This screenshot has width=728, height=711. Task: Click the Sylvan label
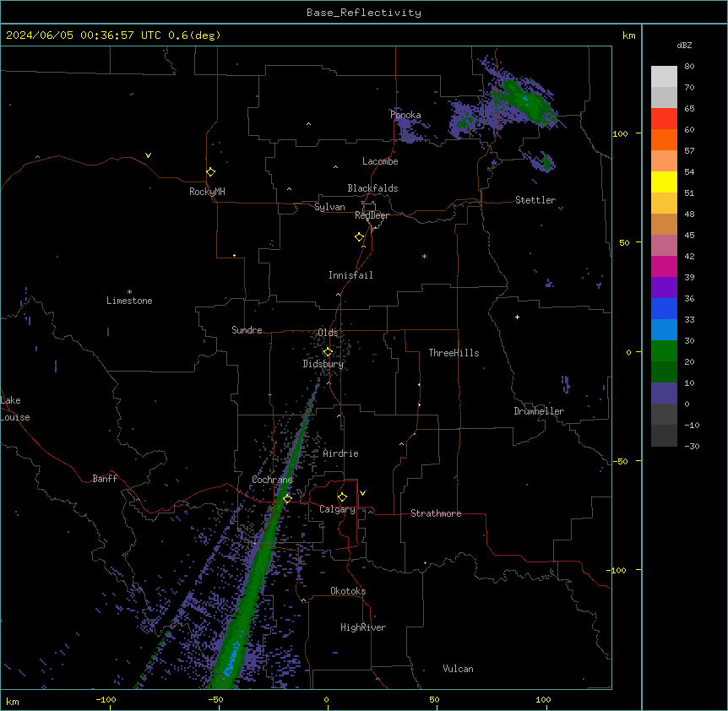click(x=329, y=207)
